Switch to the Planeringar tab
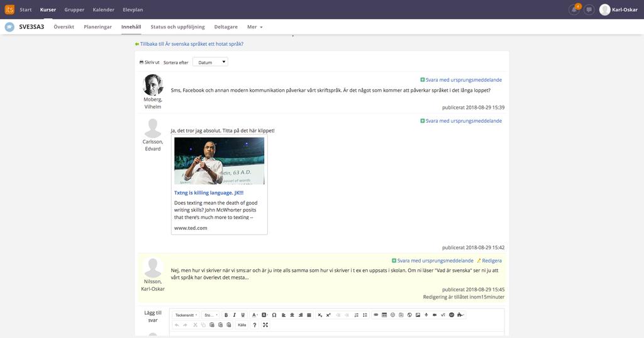 (97, 26)
